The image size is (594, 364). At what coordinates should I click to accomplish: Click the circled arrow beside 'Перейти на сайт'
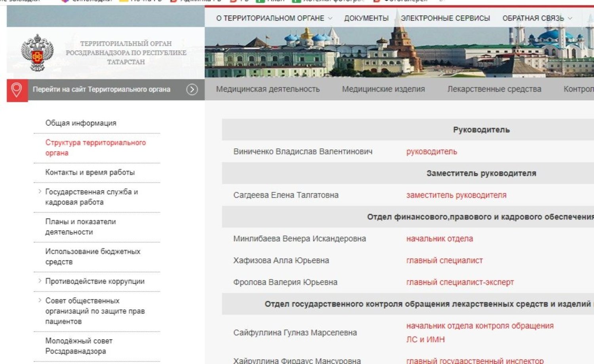pos(192,90)
